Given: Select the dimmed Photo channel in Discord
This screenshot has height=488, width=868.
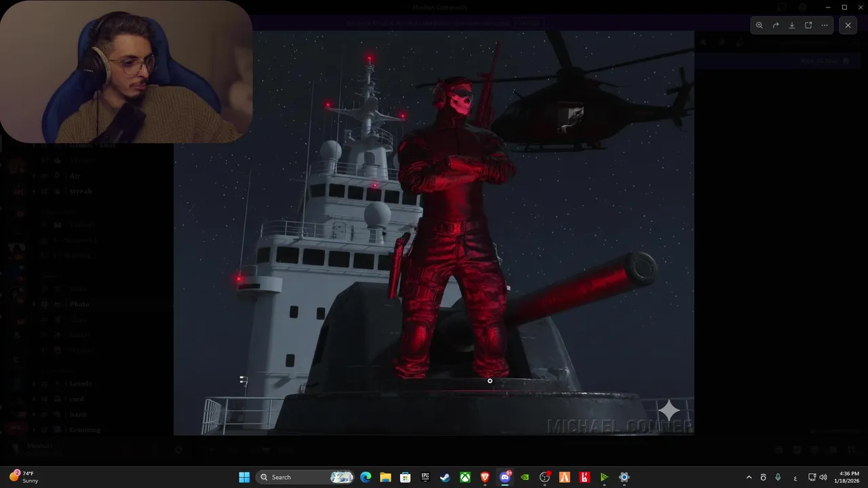Looking at the screenshot, I should pyautogui.click(x=79, y=304).
